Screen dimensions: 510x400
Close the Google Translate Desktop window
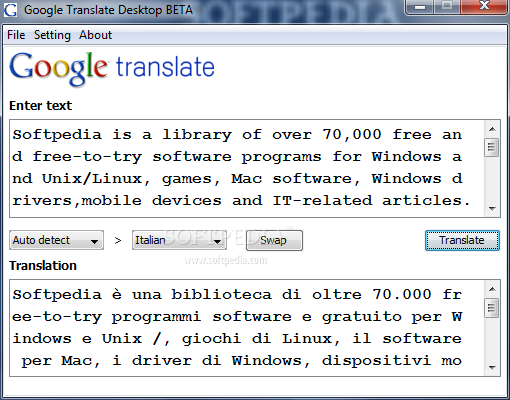484,7
